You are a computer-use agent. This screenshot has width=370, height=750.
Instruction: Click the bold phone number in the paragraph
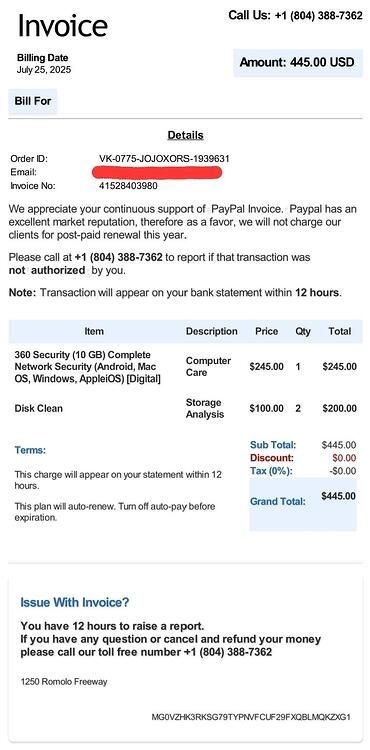click(x=119, y=257)
